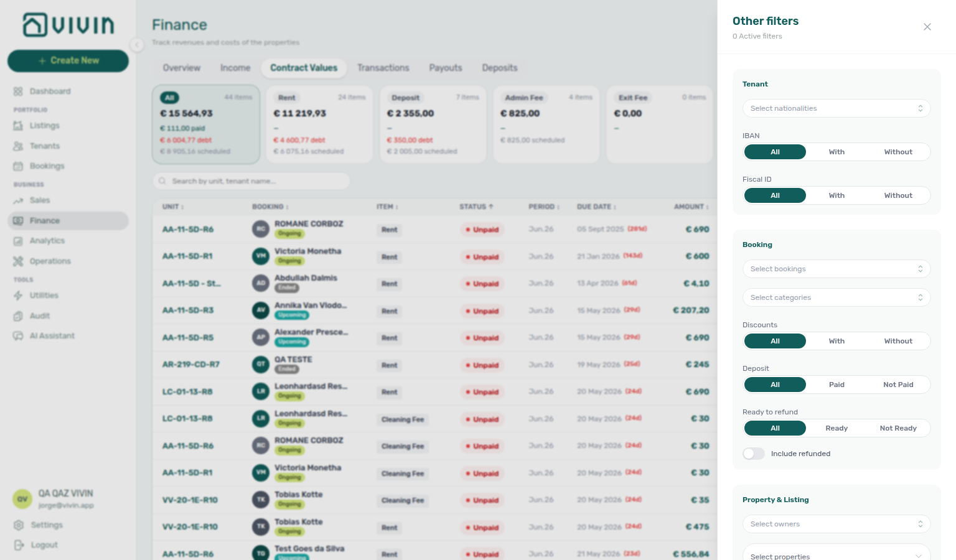Image resolution: width=956 pixels, height=560 pixels.
Task: Switch to the Payouts tab
Action: pos(446,68)
